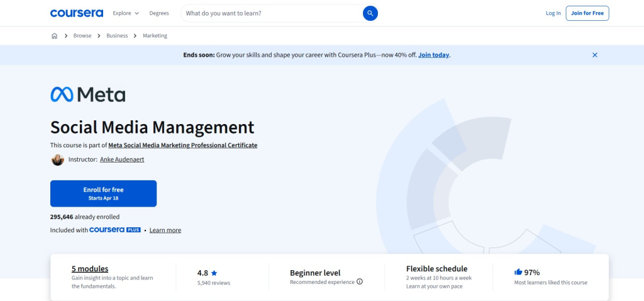Focus the 'What do you want to learn?' search field
Viewport: 644px width, 301px height.
[270, 13]
